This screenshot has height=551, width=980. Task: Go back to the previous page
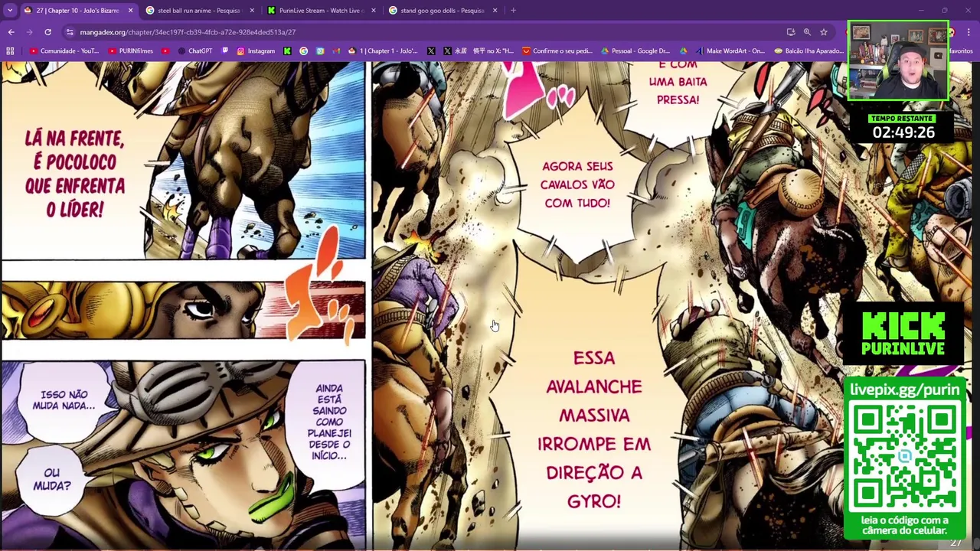(x=11, y=32)
